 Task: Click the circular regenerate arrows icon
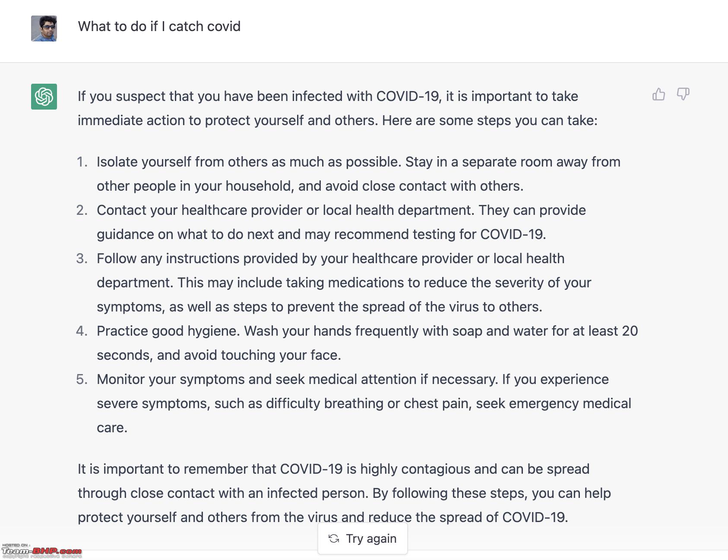coord(334,538)
